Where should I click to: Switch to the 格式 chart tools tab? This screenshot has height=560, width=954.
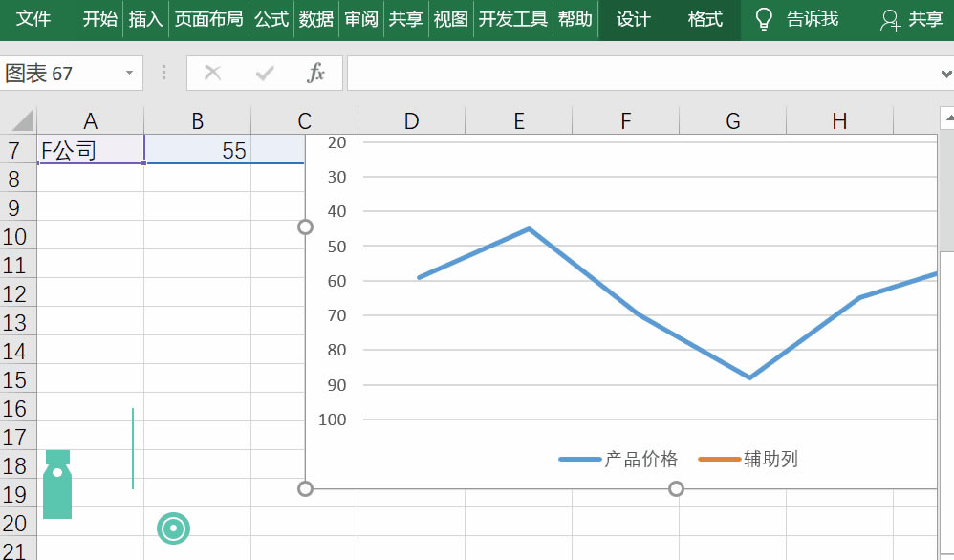(704, 18)
